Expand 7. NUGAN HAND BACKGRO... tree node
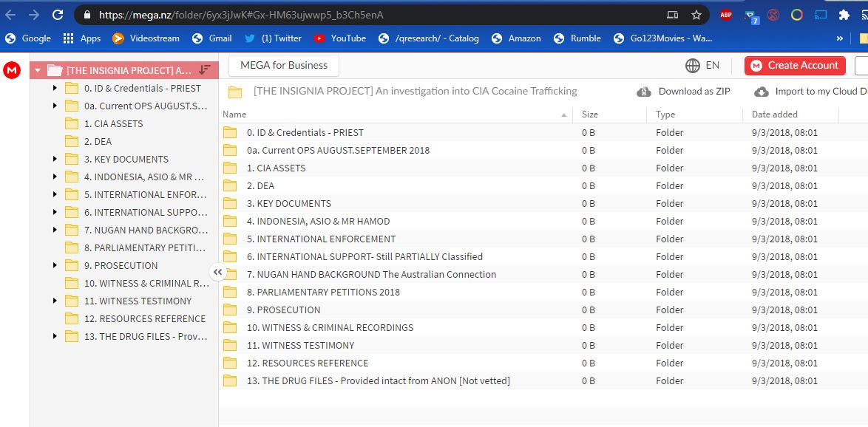Viewport: 868px width, 427px height. (55, 230)
